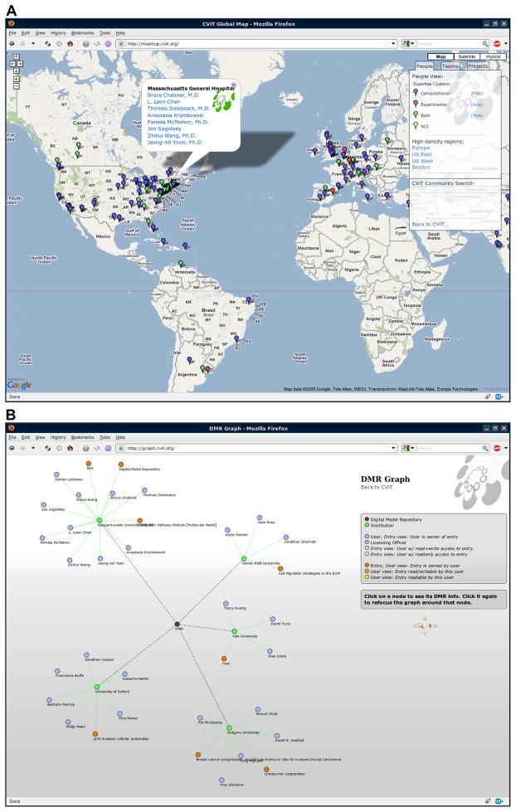Image resolution: width=516 pixels, height=812 pixels.
Task: Open the URL history dropdown for mashup.cvit.org
Action: [x=393, y=43]
